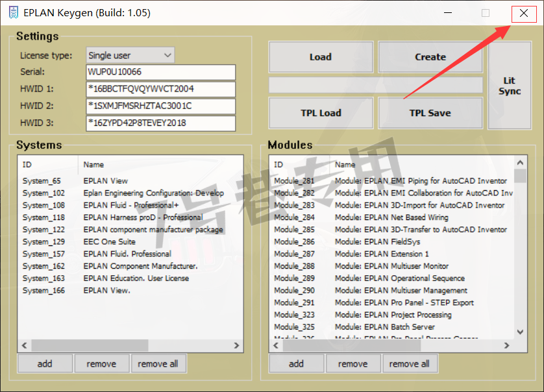Image resolution: width=544 pixels, height=392 pixels.
Task: Click remove all under the Systems list
Action: pyautogui.click(x=158, y=363)
